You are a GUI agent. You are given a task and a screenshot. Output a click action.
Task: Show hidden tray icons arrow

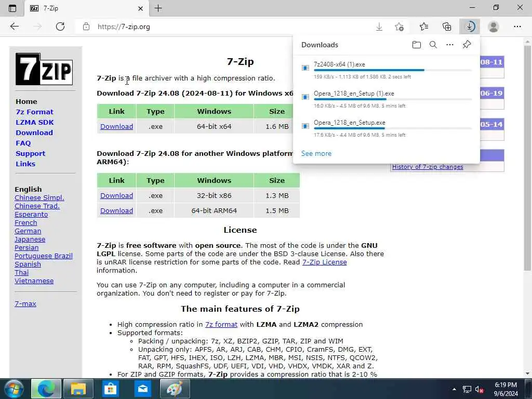(x=454, y=389)
